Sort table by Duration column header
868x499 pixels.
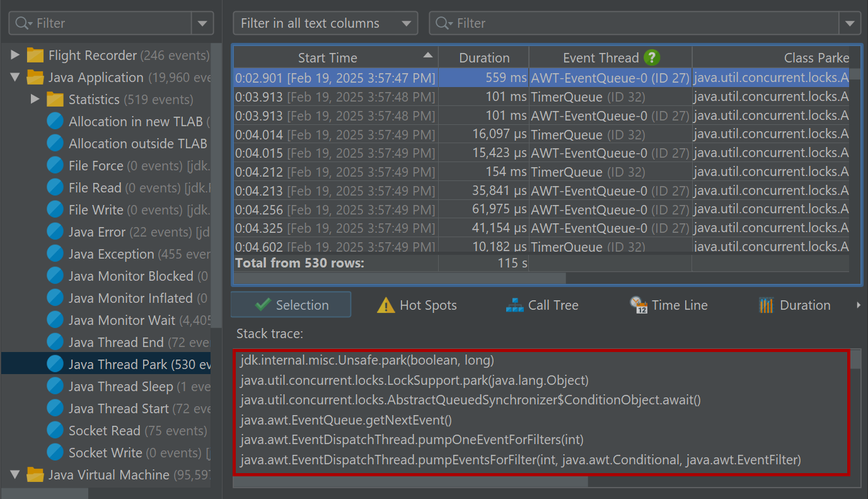(x=483, y=58)
